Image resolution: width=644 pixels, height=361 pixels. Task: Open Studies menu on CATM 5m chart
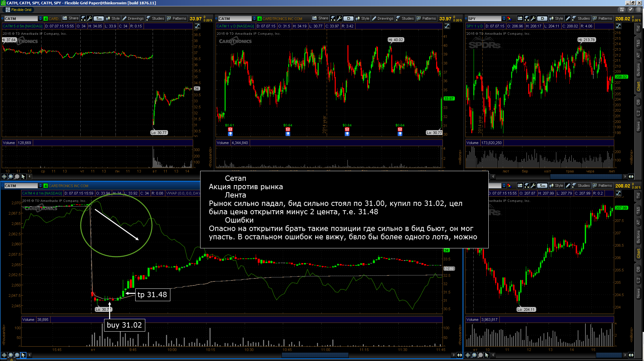coord(155,18)
